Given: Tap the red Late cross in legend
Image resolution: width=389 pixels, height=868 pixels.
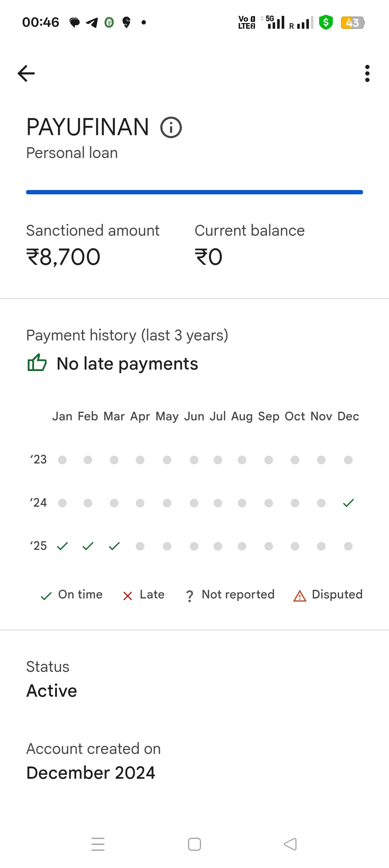Looking at the screenshot, I should click(x=128, y=596).
